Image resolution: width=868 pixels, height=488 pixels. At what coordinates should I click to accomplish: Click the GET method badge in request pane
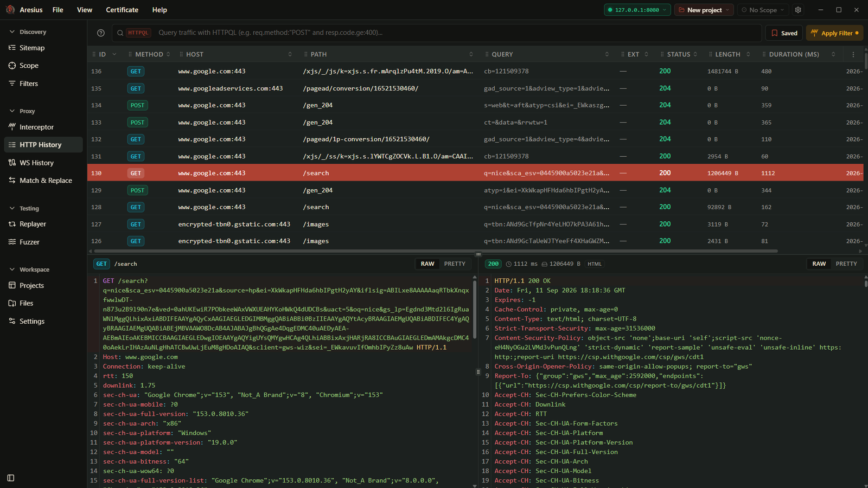101,264
